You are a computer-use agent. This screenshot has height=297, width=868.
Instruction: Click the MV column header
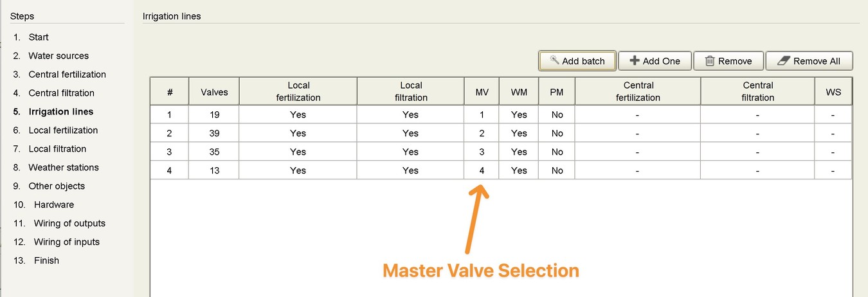pyautogui.click(x=482, y=92)
